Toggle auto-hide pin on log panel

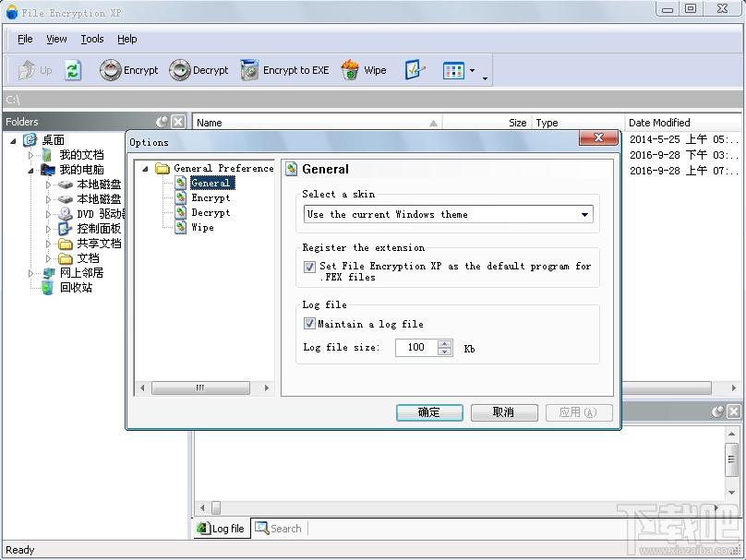click(718, 411)
